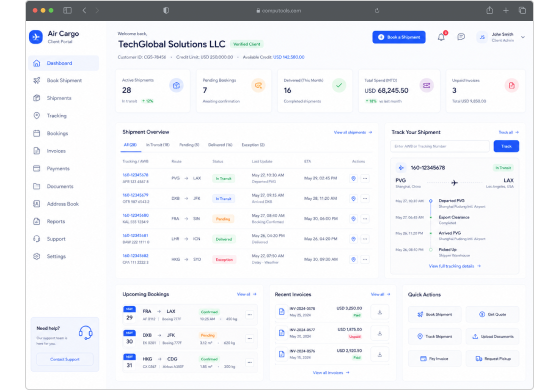Click the Tracking location pin in sidebar

36,115
